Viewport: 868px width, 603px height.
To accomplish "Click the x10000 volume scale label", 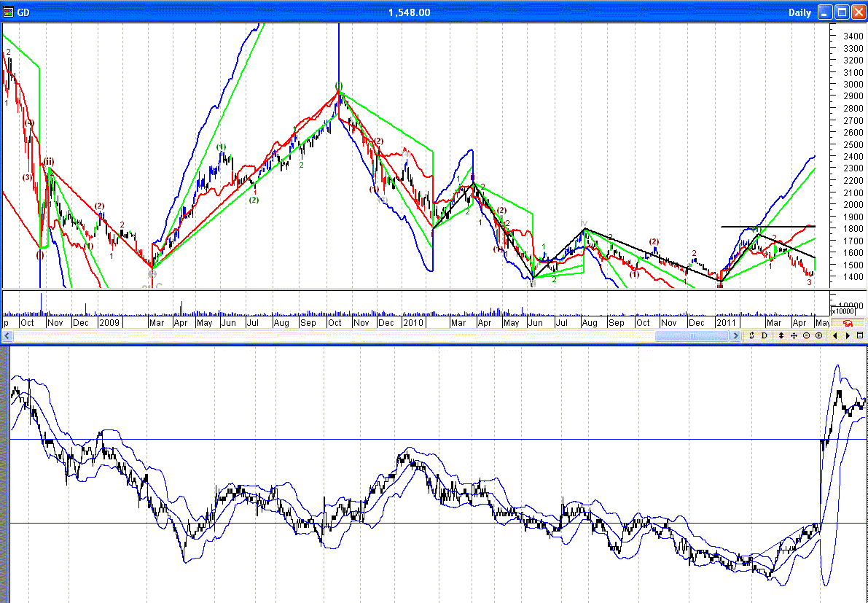I will [843, 311].
